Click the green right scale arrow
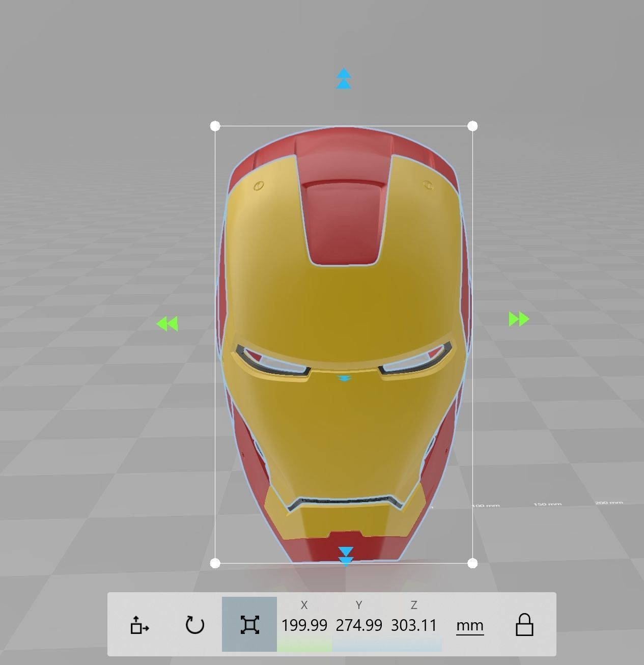Image resolution: width=644 pixels, height=665 pixels. (x=519, y=319)
